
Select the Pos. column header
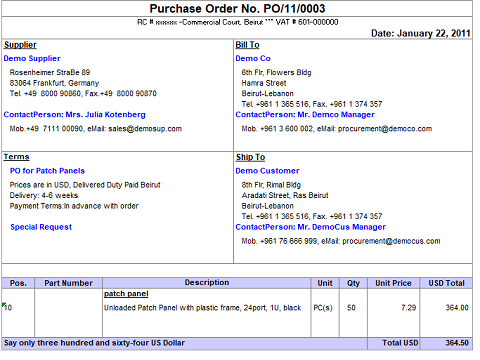click(18, 283)
